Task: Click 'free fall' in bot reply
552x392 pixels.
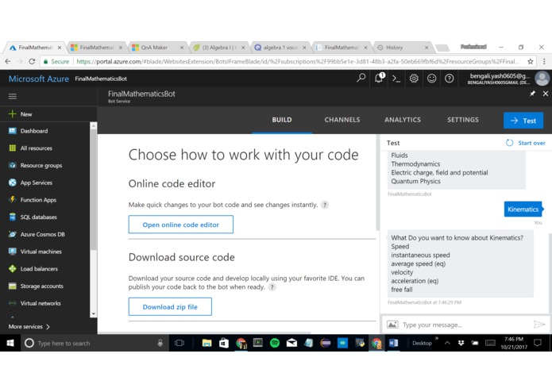Action: pyautogui.click(x=402, y=290)
